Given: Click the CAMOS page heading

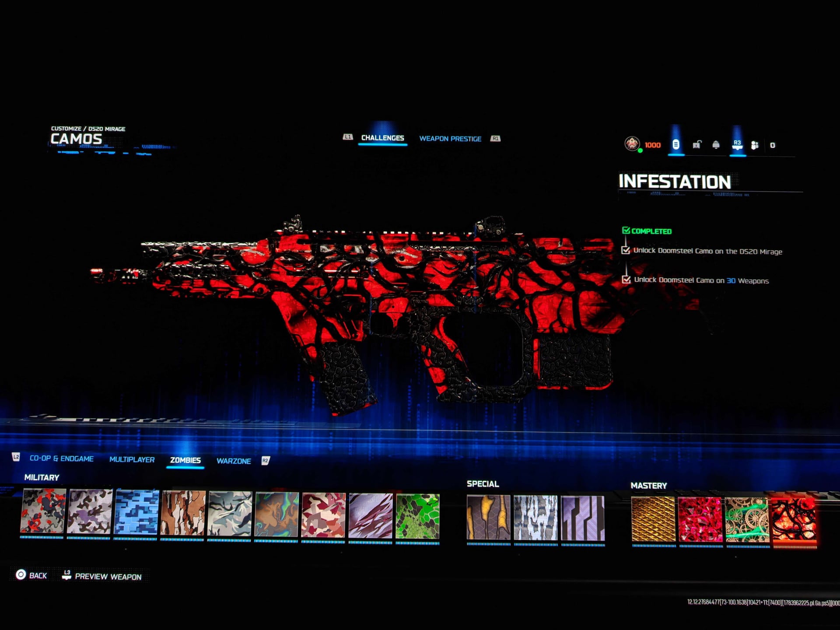Looking at the screenshot, I should pyautogui.click(x=76, y=139).
